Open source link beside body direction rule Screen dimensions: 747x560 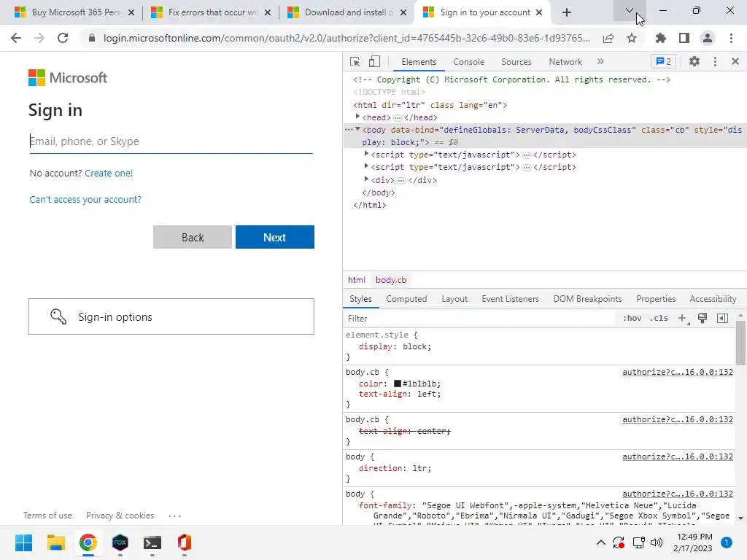[678, 456]
